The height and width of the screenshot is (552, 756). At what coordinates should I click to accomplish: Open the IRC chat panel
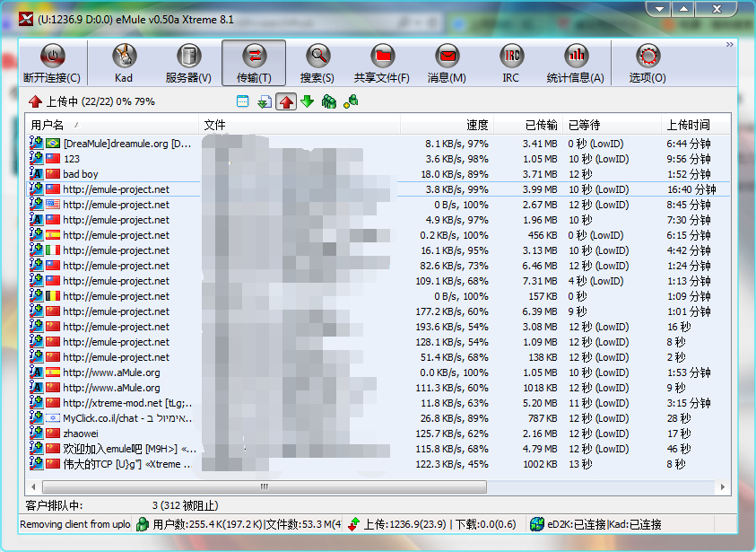tap(511, 63)
